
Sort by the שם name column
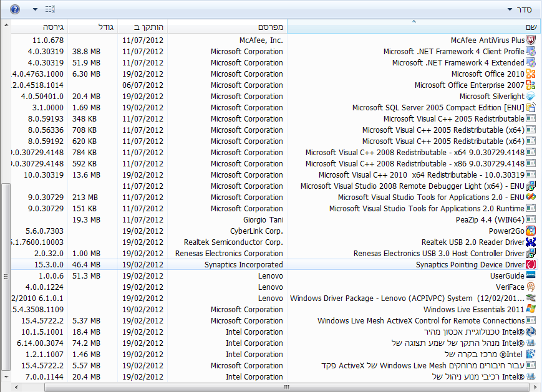tap(413, 27)
